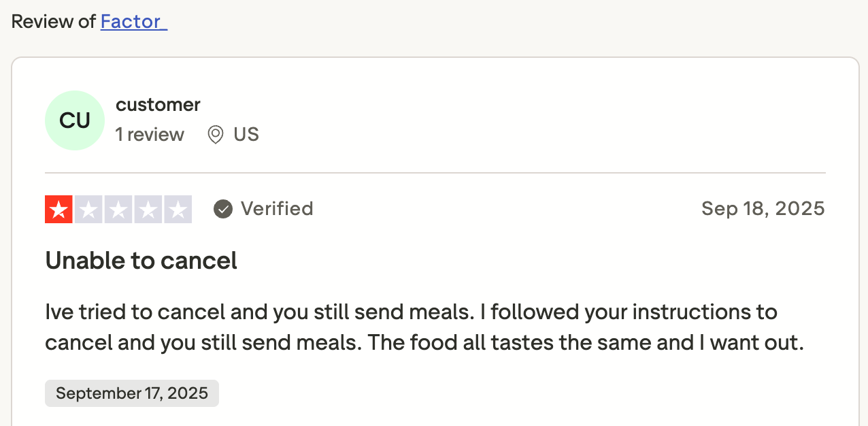The image size is (868, 426).
Task: Open the 'Unable to cancel' review title
Action: click(x=141, y=261)
